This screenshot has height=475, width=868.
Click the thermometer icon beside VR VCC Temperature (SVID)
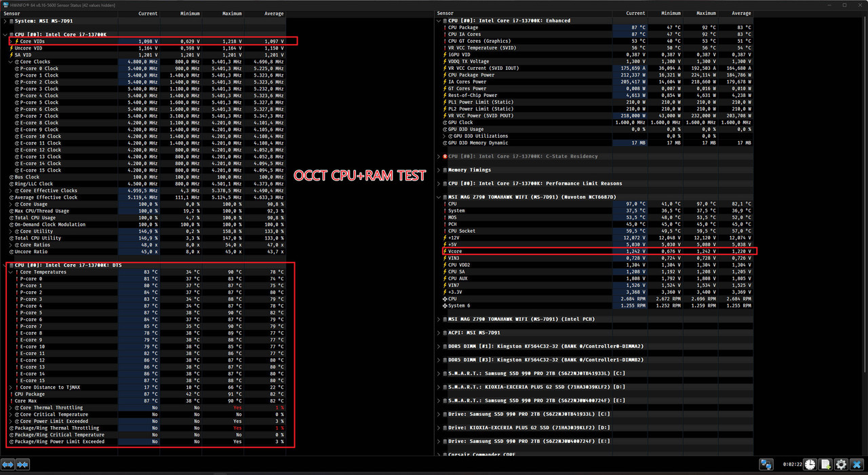(x=446, y=47)
